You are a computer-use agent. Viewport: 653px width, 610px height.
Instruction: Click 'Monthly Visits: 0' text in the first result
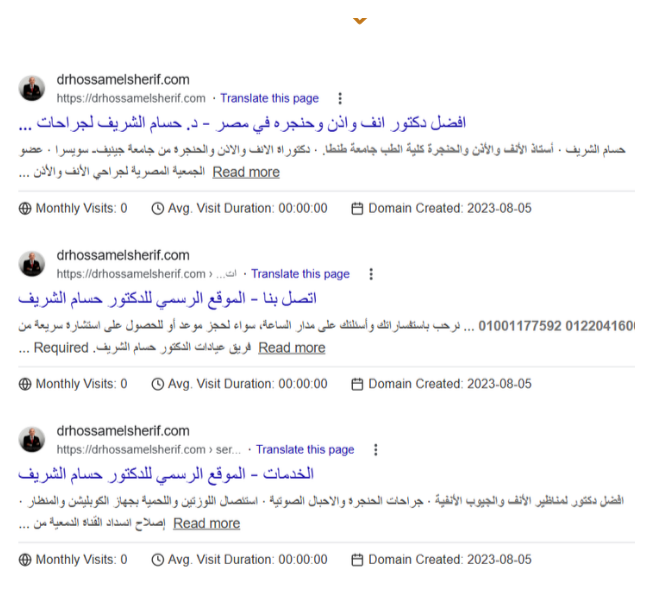82,208
